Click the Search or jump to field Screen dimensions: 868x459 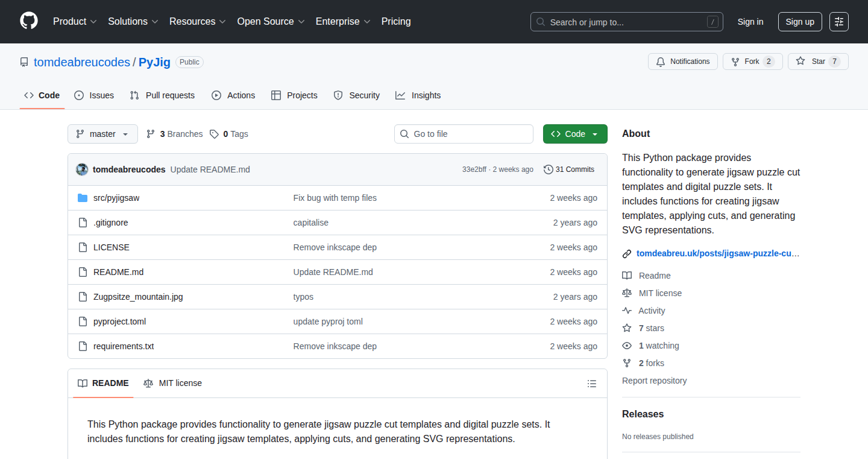click(627, 22)
